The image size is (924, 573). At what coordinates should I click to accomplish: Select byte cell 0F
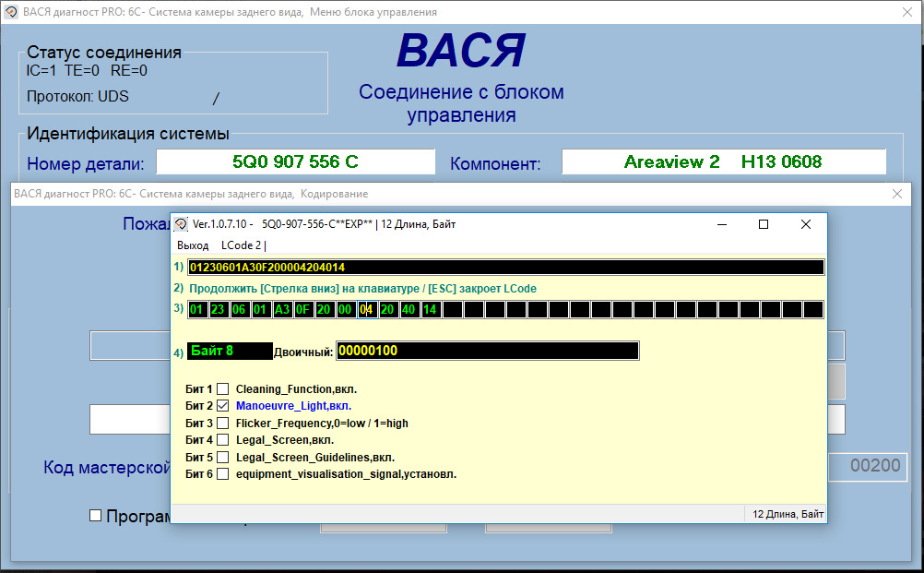[303, 309]
